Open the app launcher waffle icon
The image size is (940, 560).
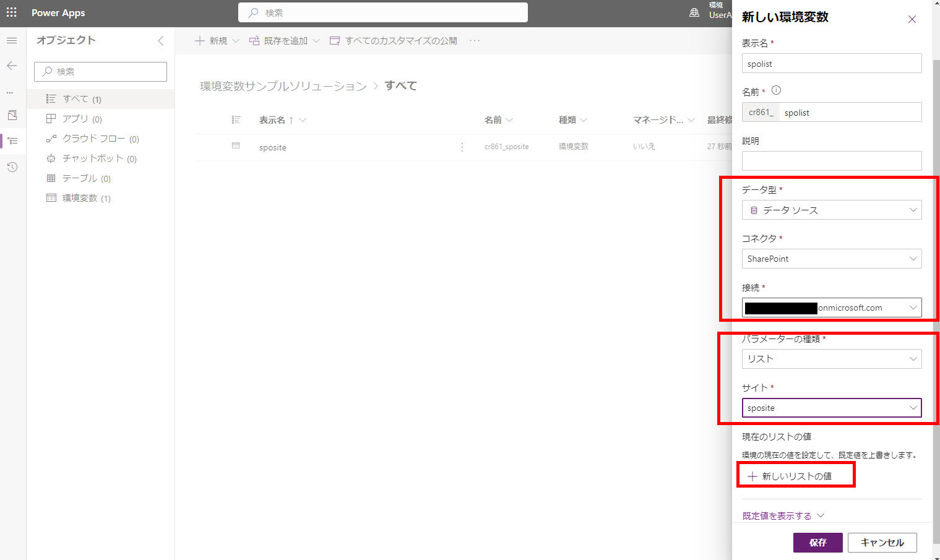tap(11, 12)
